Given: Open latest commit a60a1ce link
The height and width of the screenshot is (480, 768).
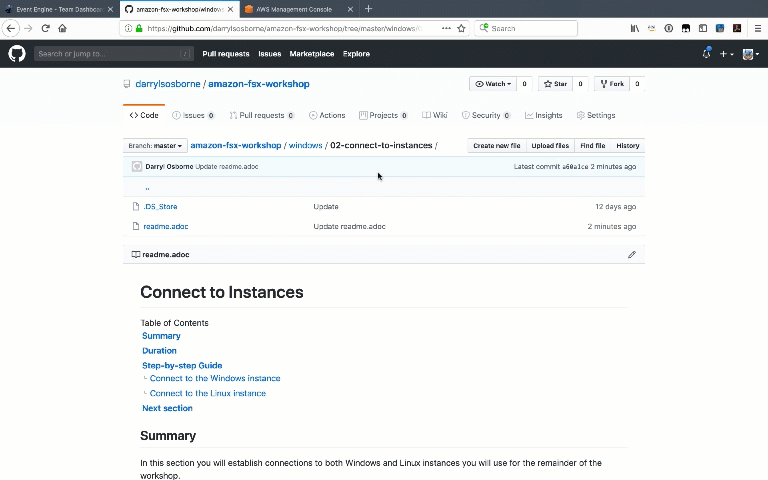Looking at the screenshot, I should pos(575,167).
